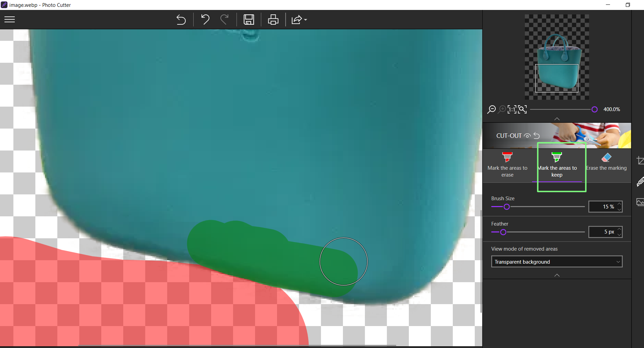Viewport: 644px width, 348px height.
Task: Zoom out with the magnifier minus icon
Action: pos(492,109)
